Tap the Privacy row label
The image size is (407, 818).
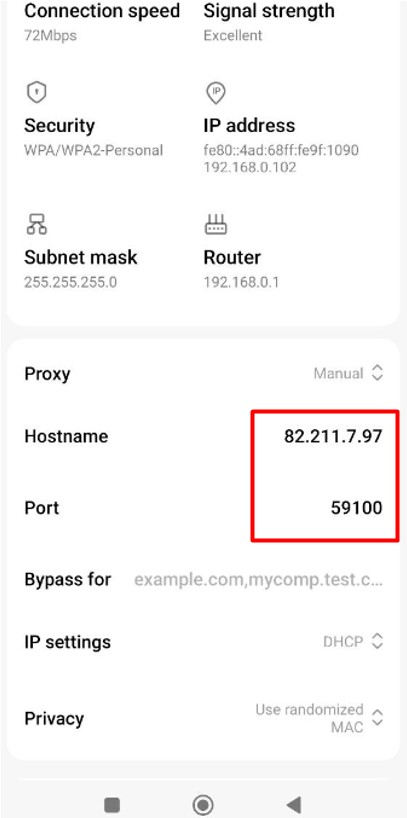click(54, 718)
